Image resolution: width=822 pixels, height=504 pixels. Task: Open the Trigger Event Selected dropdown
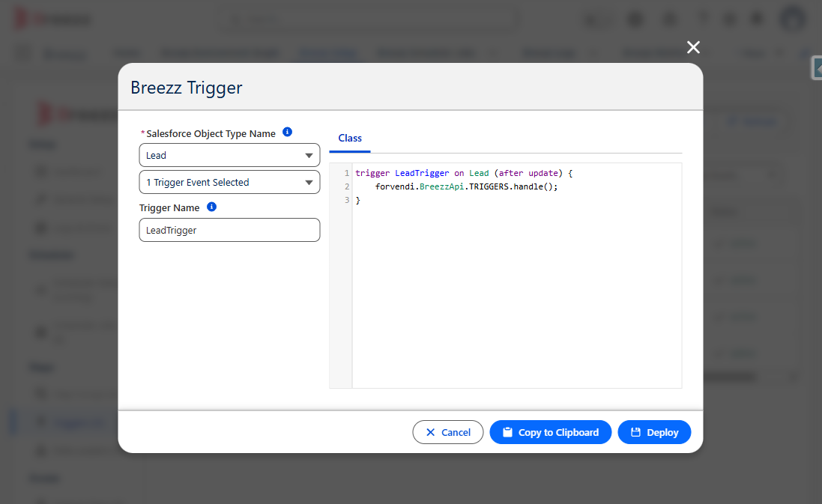[229, 182]
